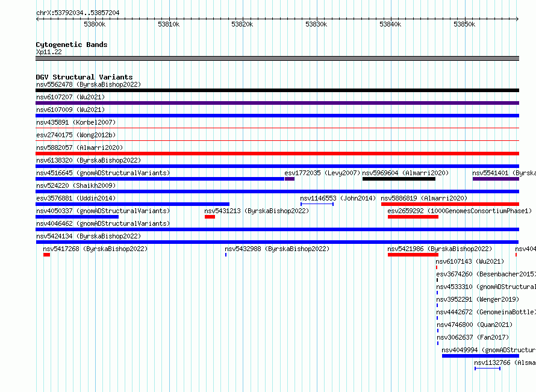The height and width of the screenshot is (392, 536).
Task: Click nsv5886819 (Almarri2020) label
Action: click(424, 198)
